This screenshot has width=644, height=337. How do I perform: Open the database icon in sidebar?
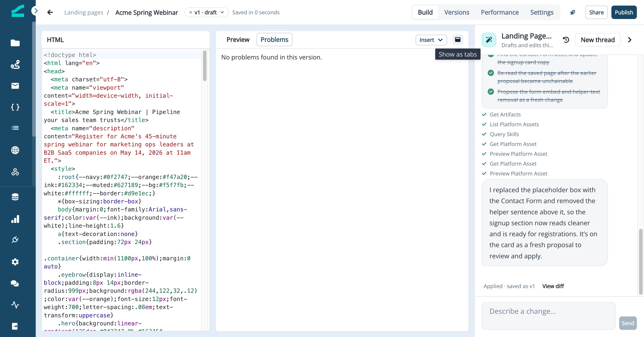pos(15,197)
